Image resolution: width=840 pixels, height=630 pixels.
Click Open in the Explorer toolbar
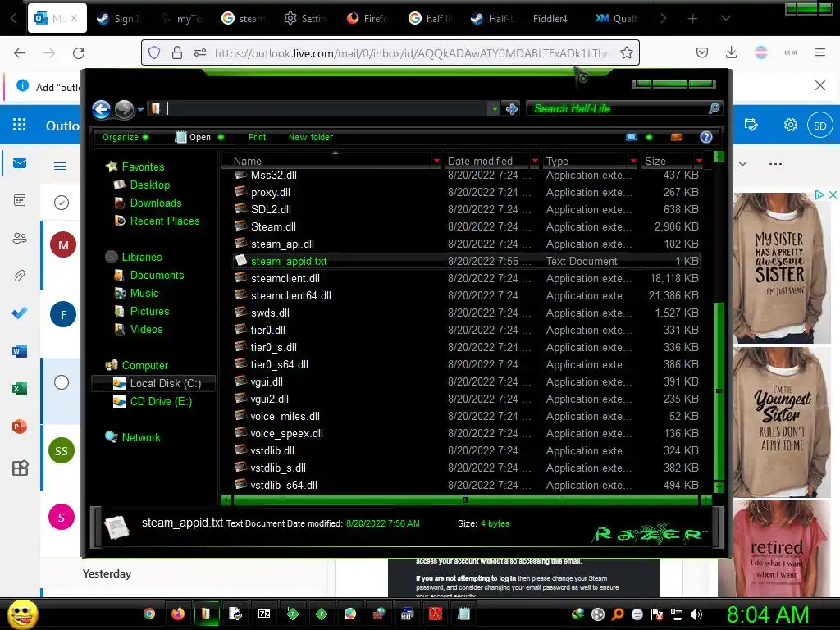(x=199, y=137)
